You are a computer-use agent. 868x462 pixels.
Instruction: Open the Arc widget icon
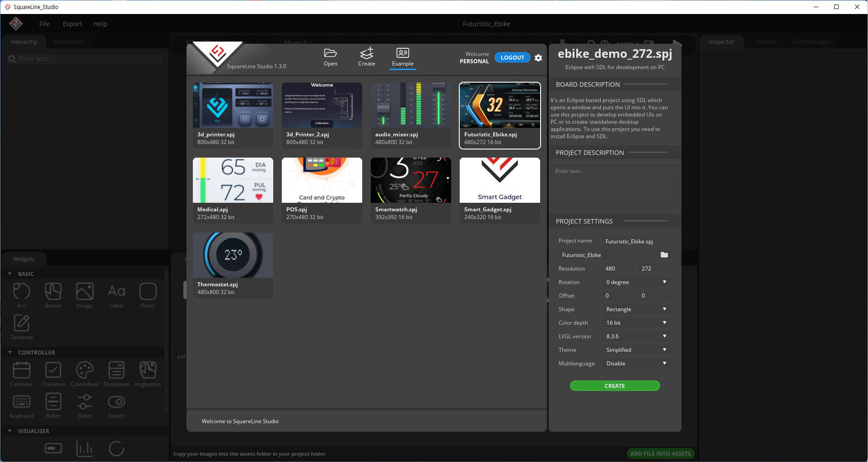point(21,292)
